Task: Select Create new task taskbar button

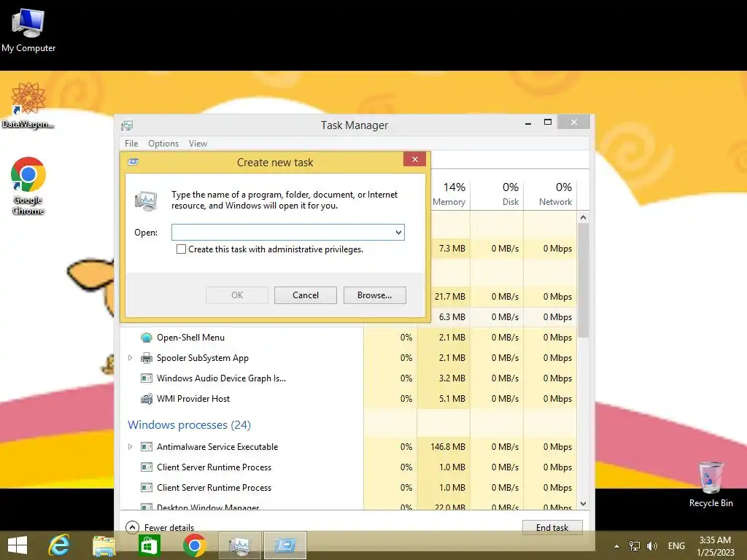Action: pyautogui.click(x=285, y=545)
